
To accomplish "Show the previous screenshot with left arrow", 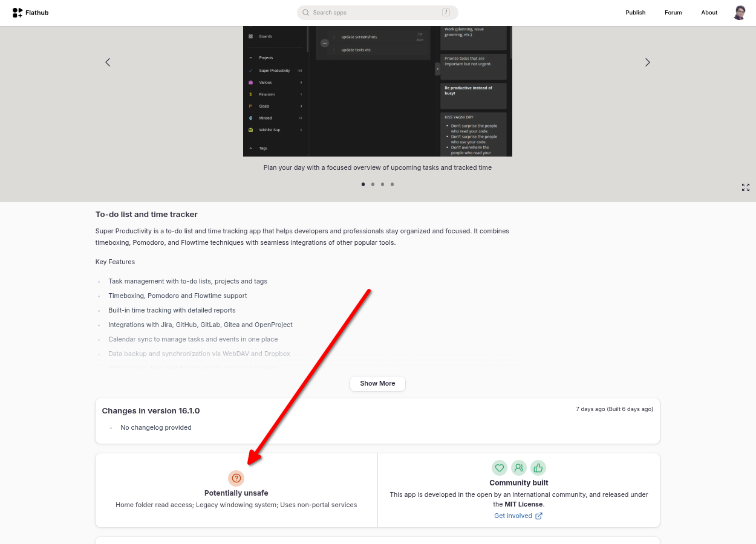I will tap(108, 62).
